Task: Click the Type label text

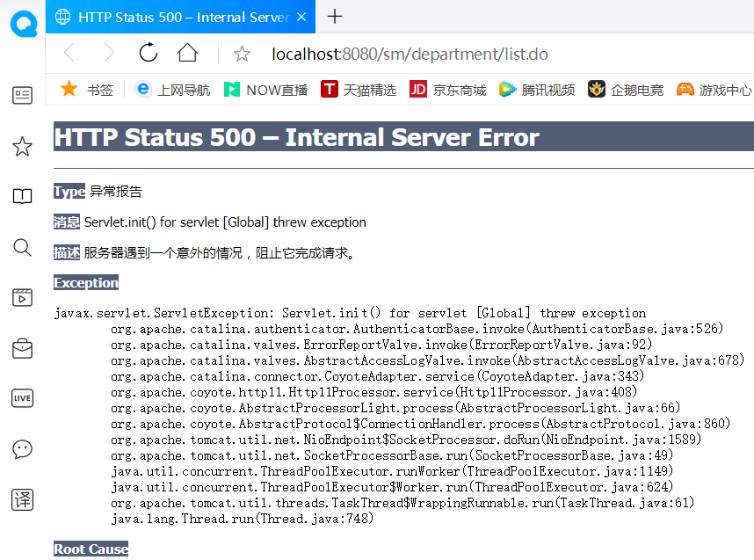Action: pyautogui.click(x=69, y=191)
